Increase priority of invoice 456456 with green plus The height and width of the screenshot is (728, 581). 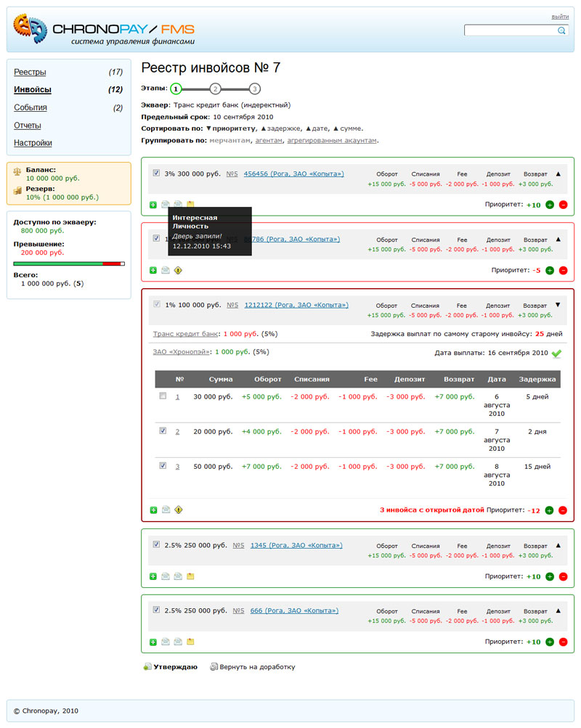pos(549,205)
